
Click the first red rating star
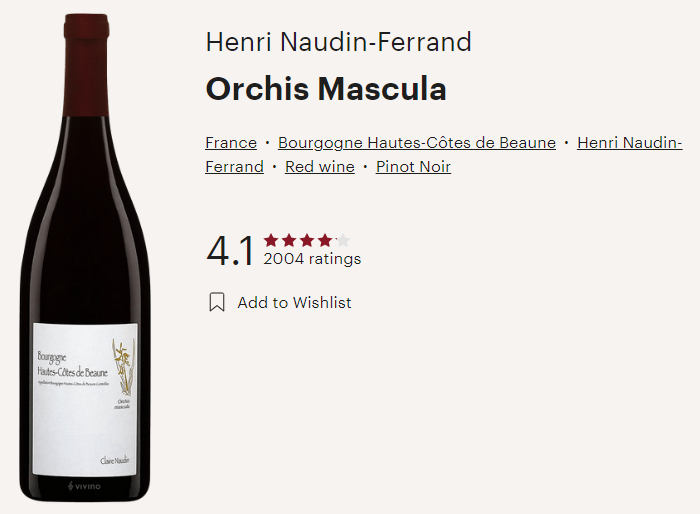[271, 241]
